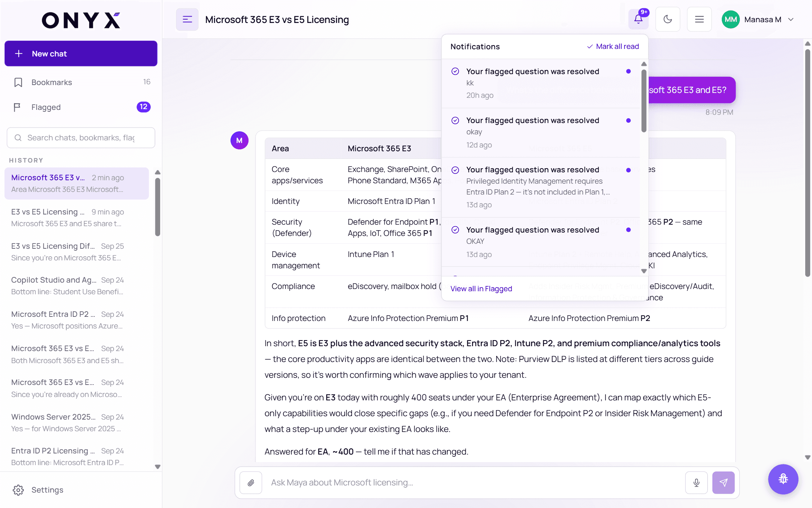812x508 pixels.
Task: Open chat 'Both Microsoft 365 E3 and E5 sh...'
Action: [x=77, y=354]
